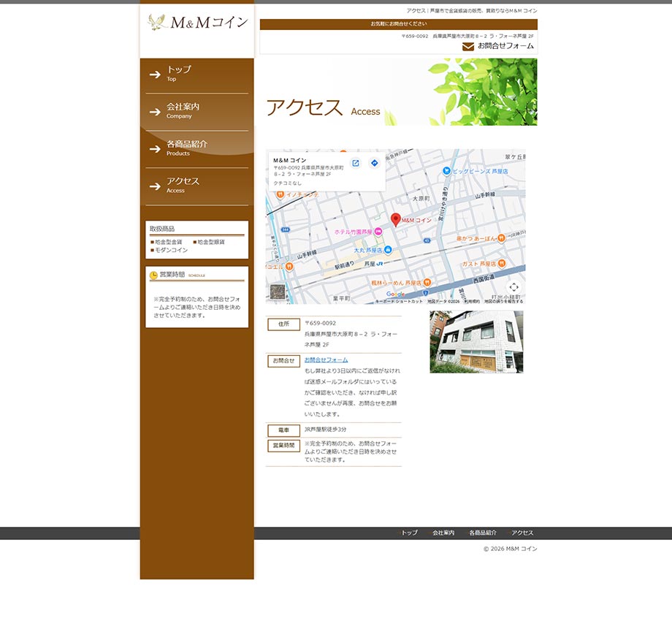The width and height of the screenshot is (672, 643).
Task: Click the ホテル竹園芦屋 hotel marker
Action: point(378,232)
